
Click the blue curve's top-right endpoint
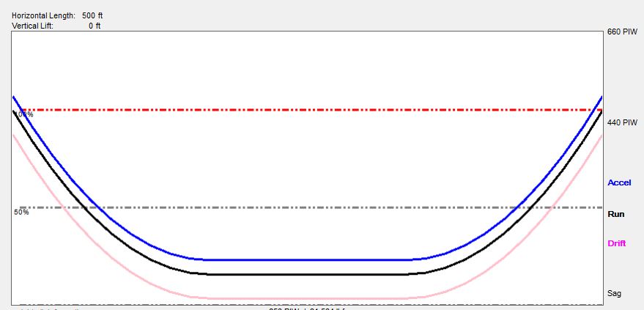601,97
